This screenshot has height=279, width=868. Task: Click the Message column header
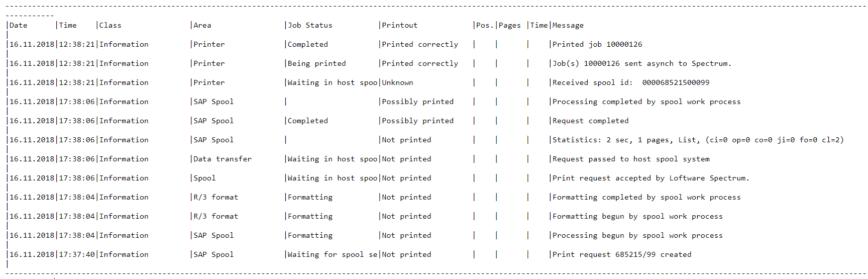click(568, 25)
